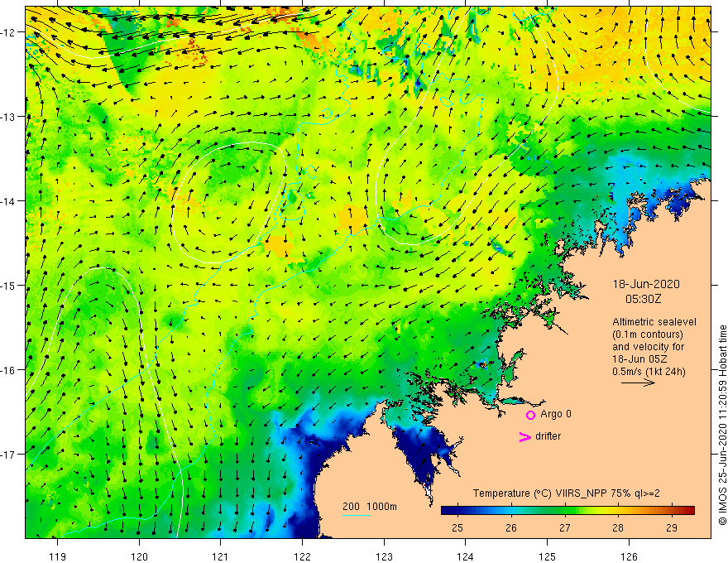Click the 28 label on color bar

click(618, 528)
